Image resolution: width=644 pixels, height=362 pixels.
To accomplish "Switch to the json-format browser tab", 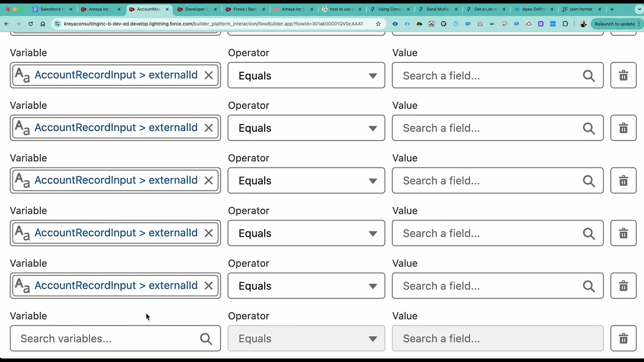I will (581, 9).
